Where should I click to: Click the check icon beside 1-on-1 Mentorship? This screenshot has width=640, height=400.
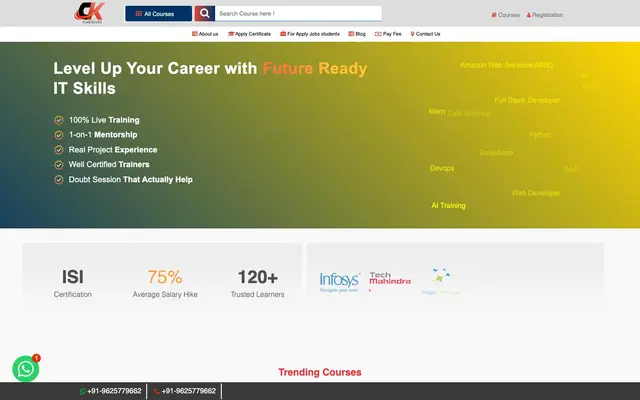tap(59, 135)
